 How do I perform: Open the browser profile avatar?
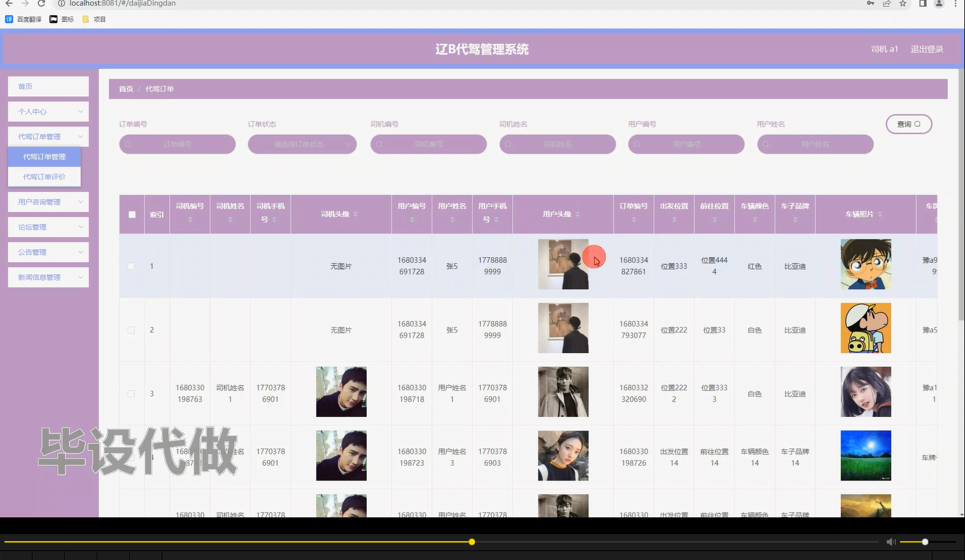pos(939,3)
